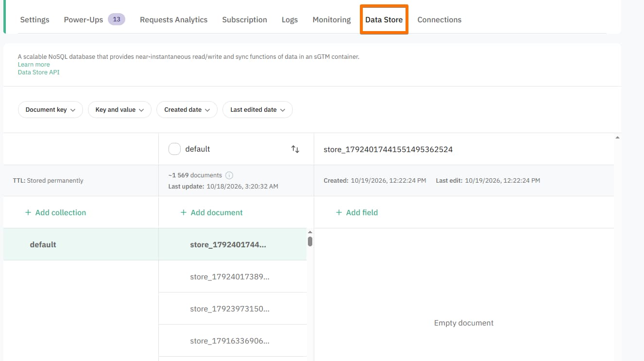
Task: Go to the Requests Analytics tab
Action: tap(173, 20)
